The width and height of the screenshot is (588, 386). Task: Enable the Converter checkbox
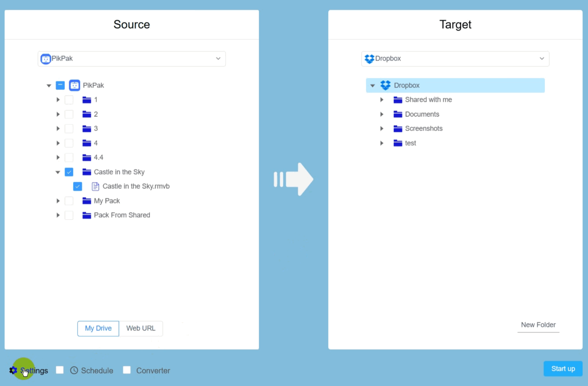coord(127,370)
